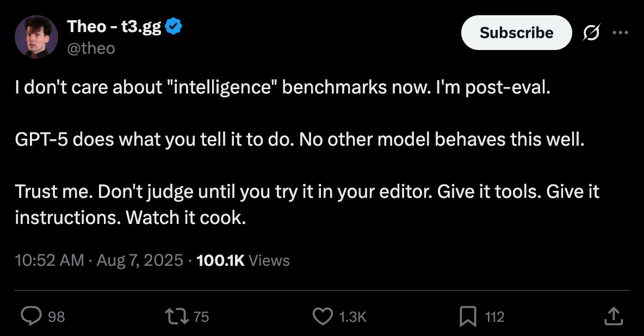644x336 pixels.
Task: Open the share post icon
Action: coord(612,316)
